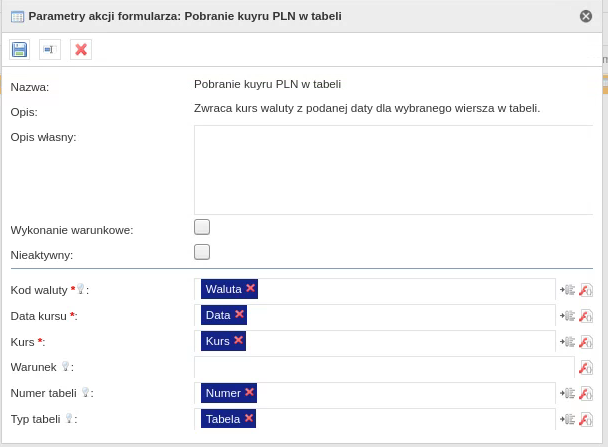
Task: Click the empty Warunek input field
Action: tap(384, 367)
